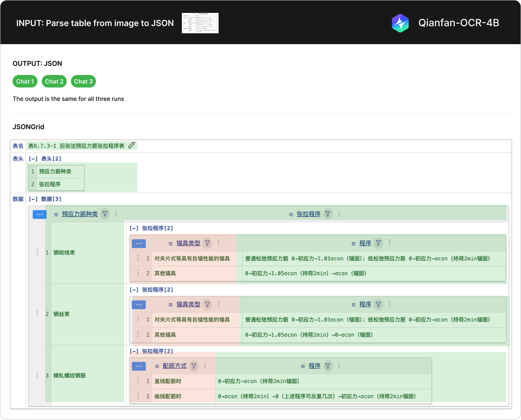Click blue ellipsis button in main data table
This screenshot has height=420, width=521.
pyautogui.click(x=40, y=214)
